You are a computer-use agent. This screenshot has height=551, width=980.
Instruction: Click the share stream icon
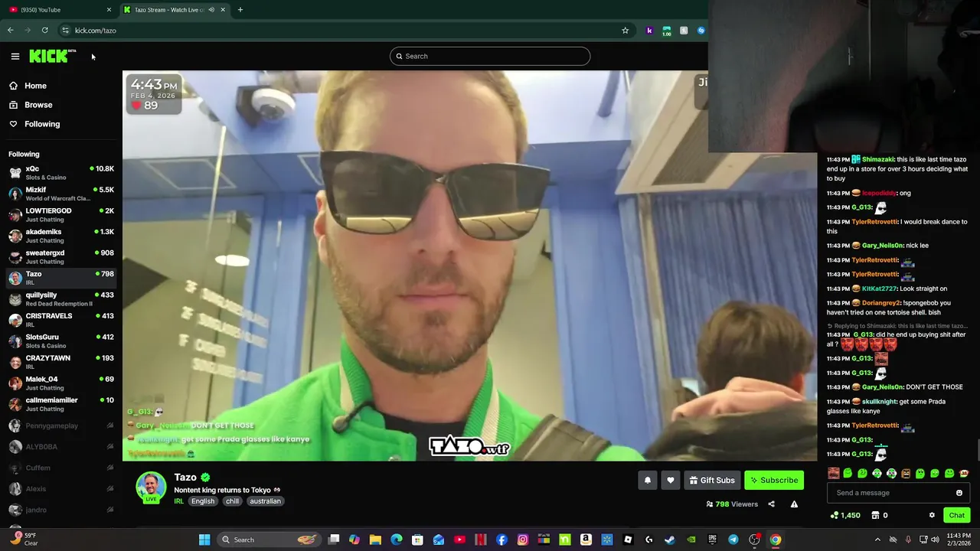point(771,504)
